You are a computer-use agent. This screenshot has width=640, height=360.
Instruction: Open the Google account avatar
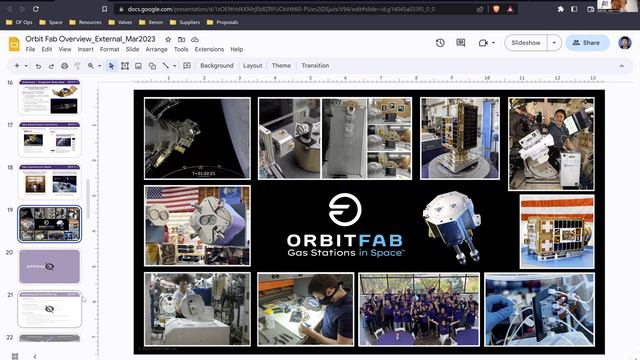625,43
